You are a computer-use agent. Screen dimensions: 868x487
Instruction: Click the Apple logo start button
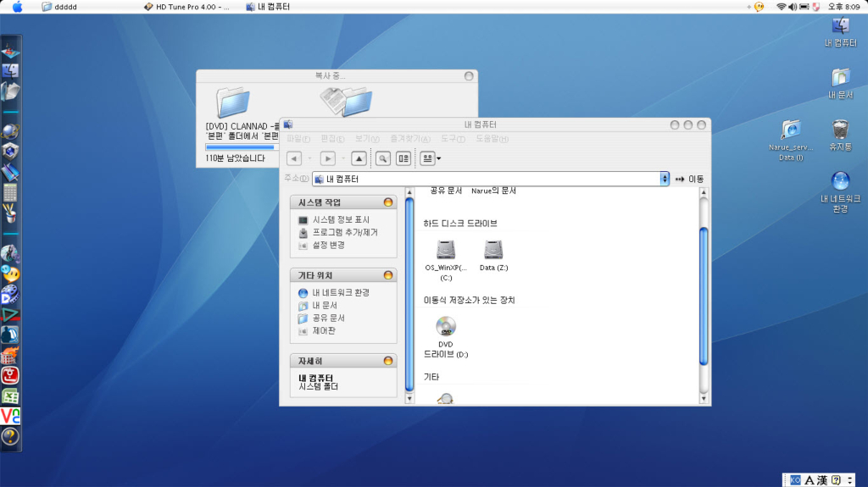17,7
